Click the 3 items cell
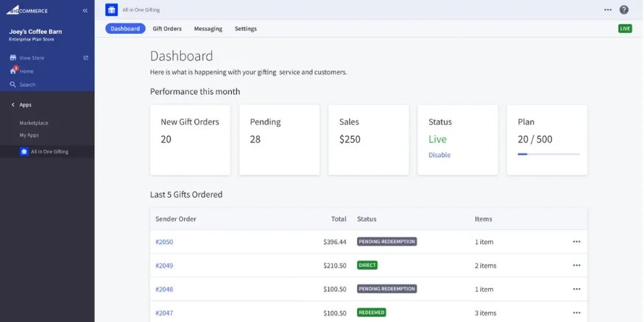This screenshot has width=644, height=322. pyautogui.click(x=486, y=313)
